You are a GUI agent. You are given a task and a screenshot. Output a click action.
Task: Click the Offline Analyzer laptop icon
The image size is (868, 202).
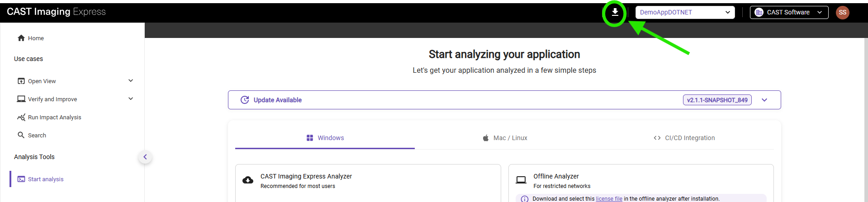(x=521, y=180)
